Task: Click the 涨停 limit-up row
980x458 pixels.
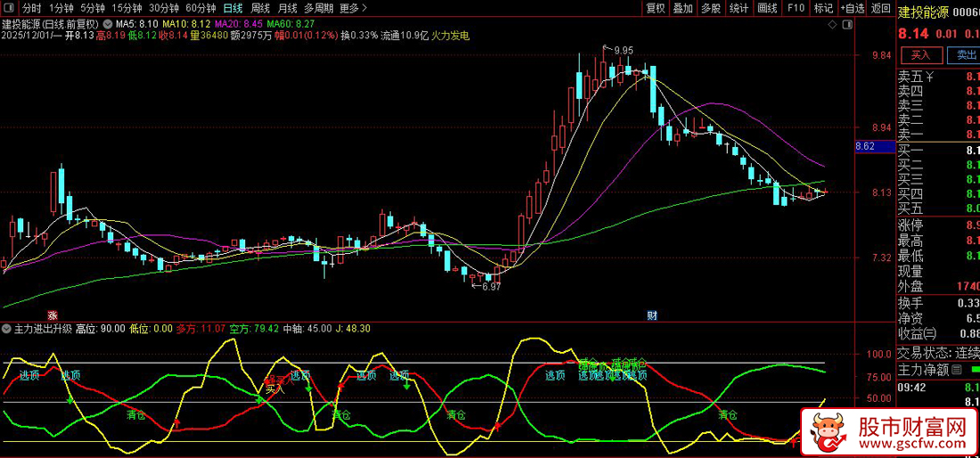Action: click(x=938, y=225)
